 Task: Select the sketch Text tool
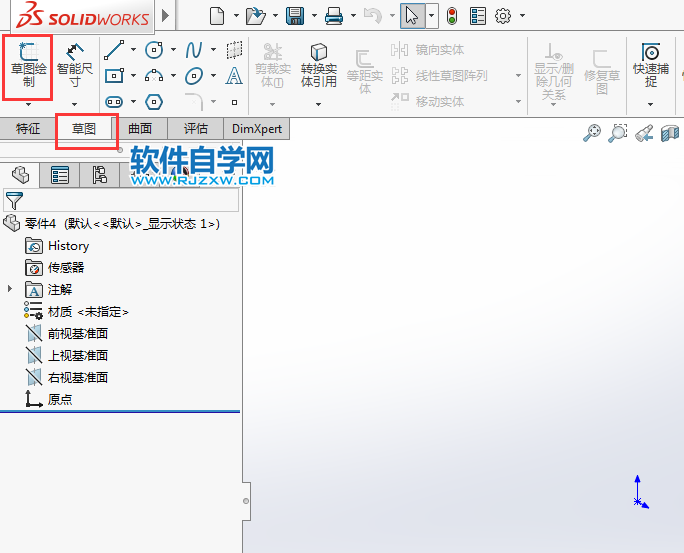(x=234, y=76)
